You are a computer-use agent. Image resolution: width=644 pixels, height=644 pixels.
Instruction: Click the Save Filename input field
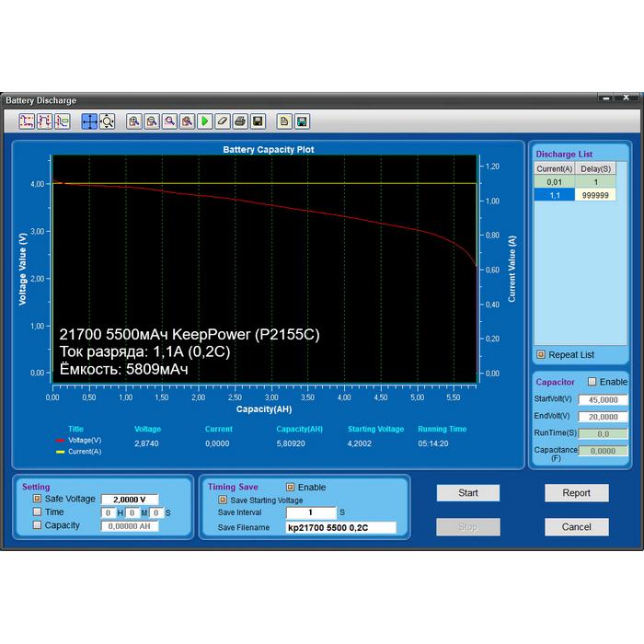coord(339,528)
